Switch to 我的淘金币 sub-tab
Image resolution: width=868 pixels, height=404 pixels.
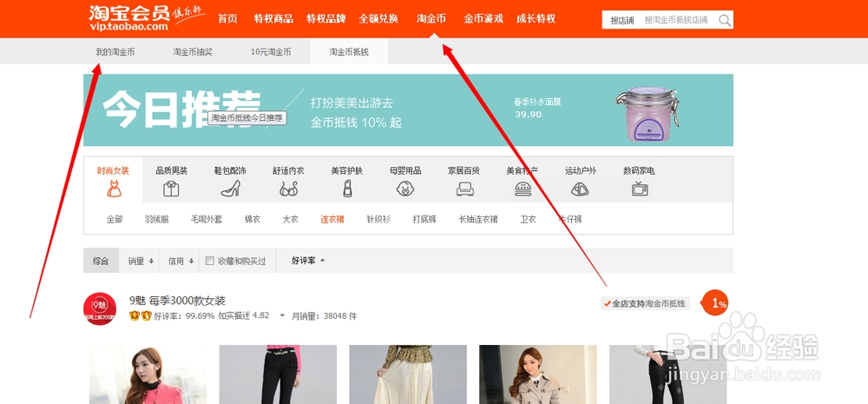point(115,52)
